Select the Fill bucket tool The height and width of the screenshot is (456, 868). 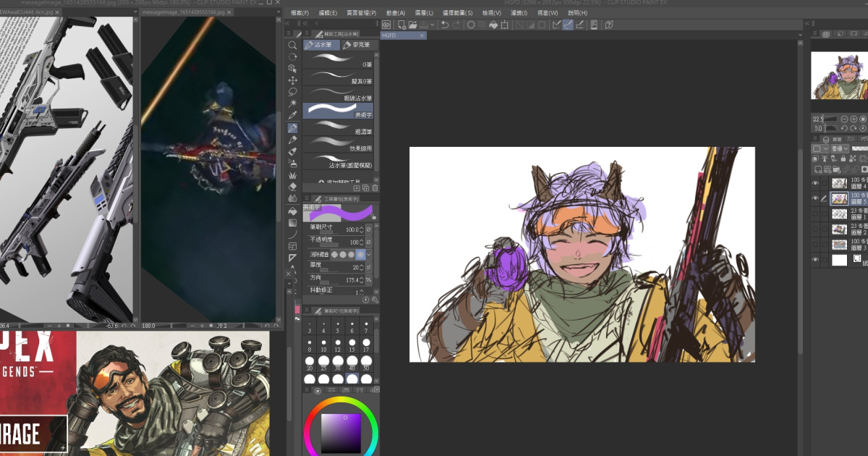click(x=293, y=211)
